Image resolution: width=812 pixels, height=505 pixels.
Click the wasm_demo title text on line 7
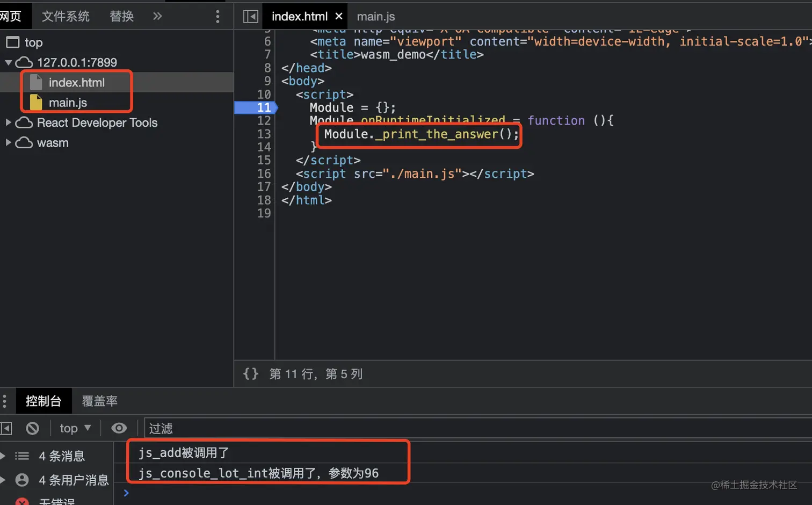[393, 54]
